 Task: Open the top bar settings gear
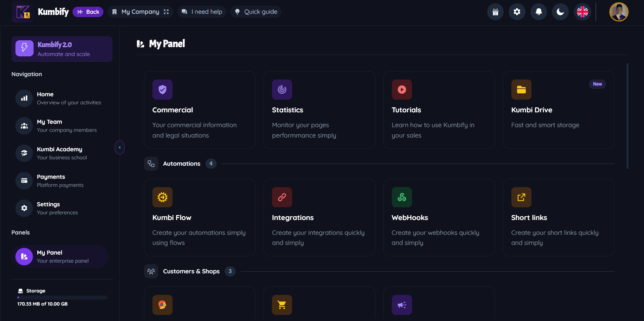pos(517,12)
